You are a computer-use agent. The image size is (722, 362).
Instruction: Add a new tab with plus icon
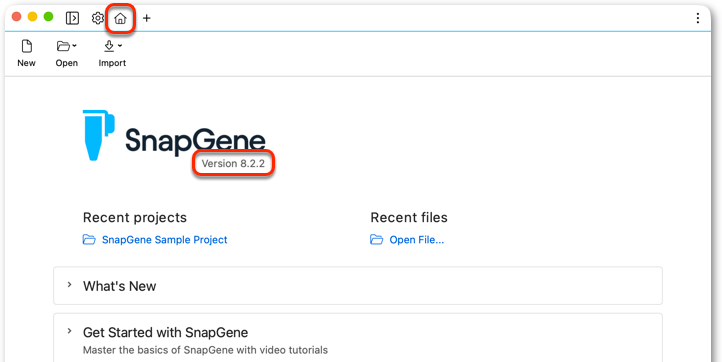146,18
